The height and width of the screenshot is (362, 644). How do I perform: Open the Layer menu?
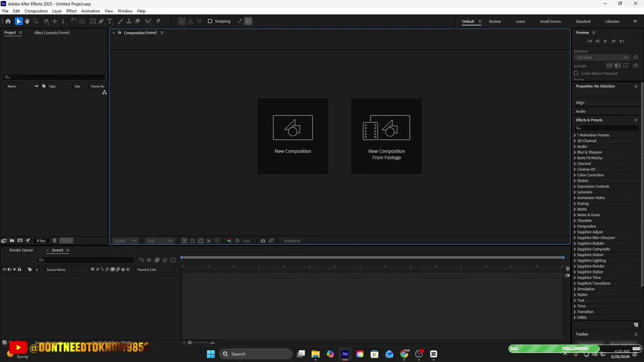pos(57,11)
